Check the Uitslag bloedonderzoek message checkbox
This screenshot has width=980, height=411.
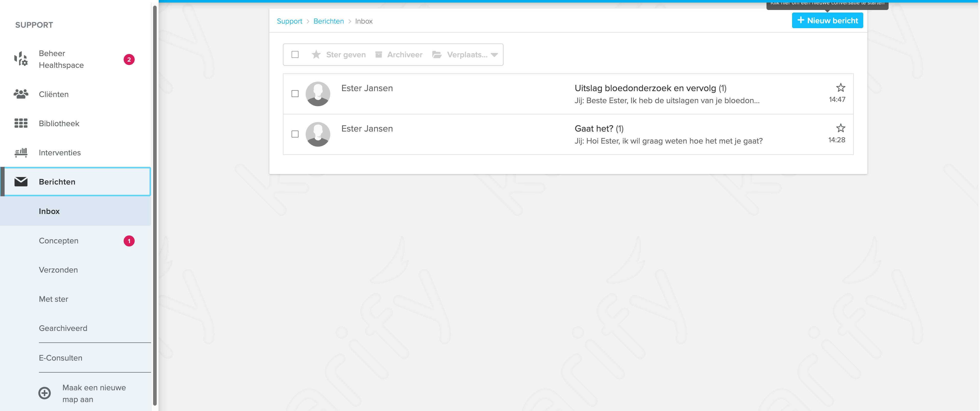tap(295, 94)
